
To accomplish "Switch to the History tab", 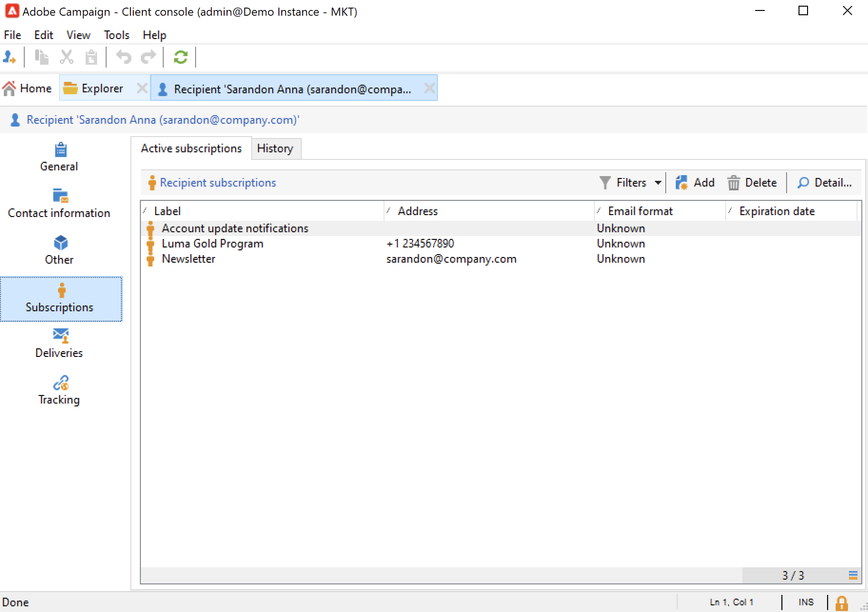I will tap(276, 148).
